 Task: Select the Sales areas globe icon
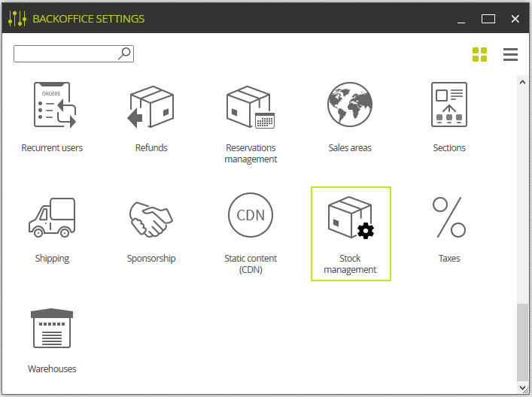pos(350,105)
